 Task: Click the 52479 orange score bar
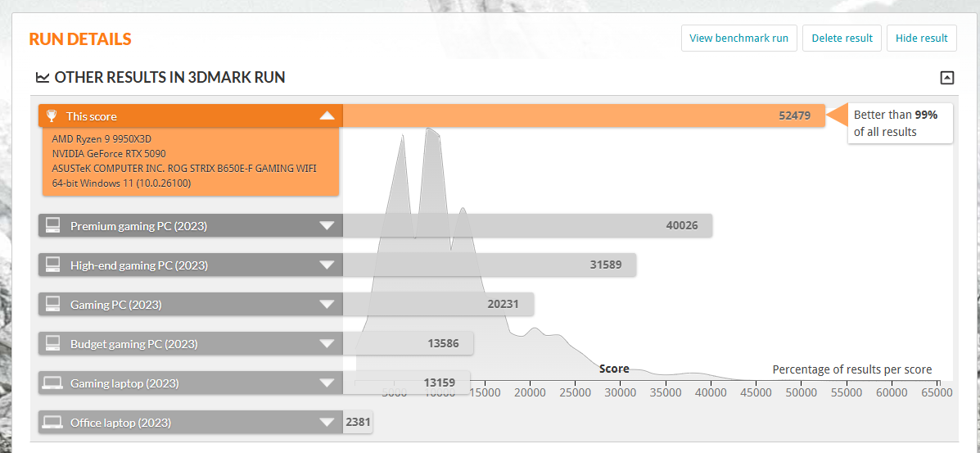point(583,116)
